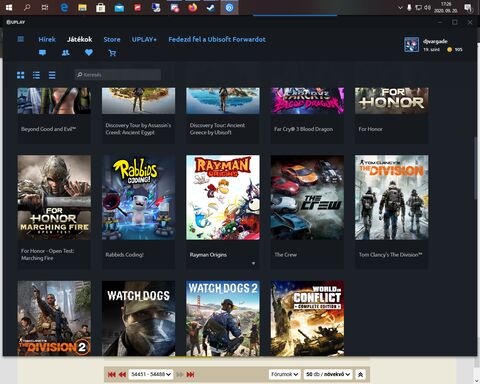Click the Uplay taskbar icon

pyautogui.click(x=229, y=7)
